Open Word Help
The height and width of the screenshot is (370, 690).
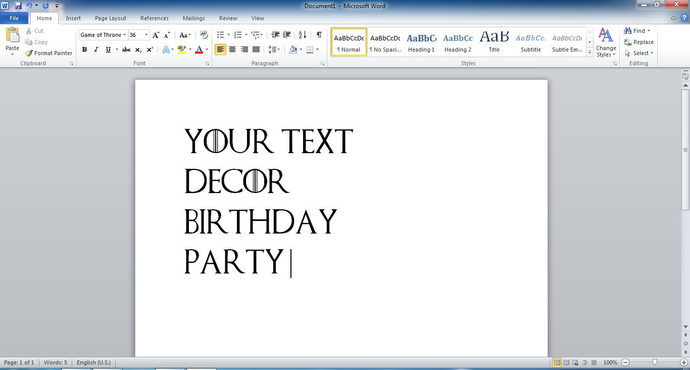click(x=684, y=18)
